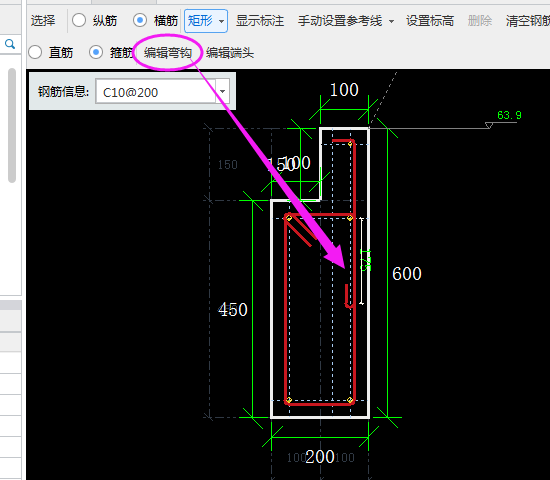Select the 纵筋 radio button

pos(79,20)
